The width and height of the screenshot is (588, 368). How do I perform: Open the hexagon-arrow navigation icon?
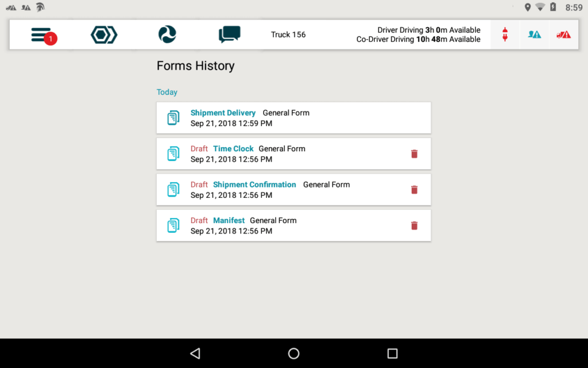(x=104, y=35)
